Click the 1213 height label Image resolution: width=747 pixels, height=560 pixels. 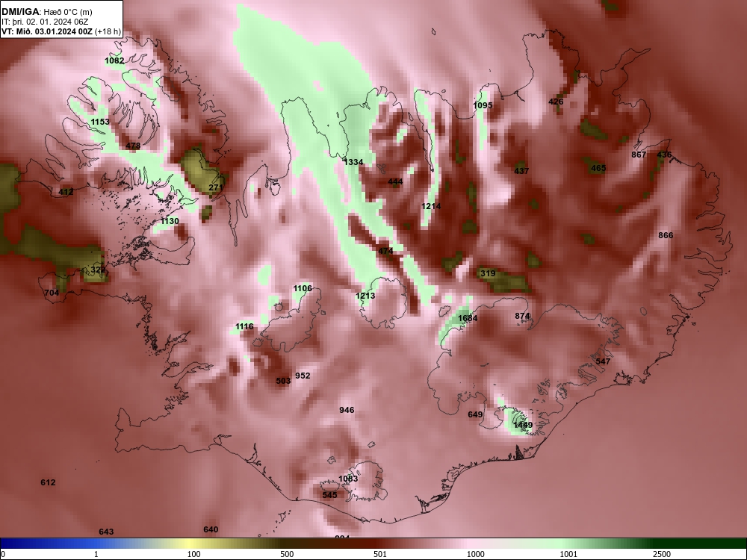click(365, 296)
